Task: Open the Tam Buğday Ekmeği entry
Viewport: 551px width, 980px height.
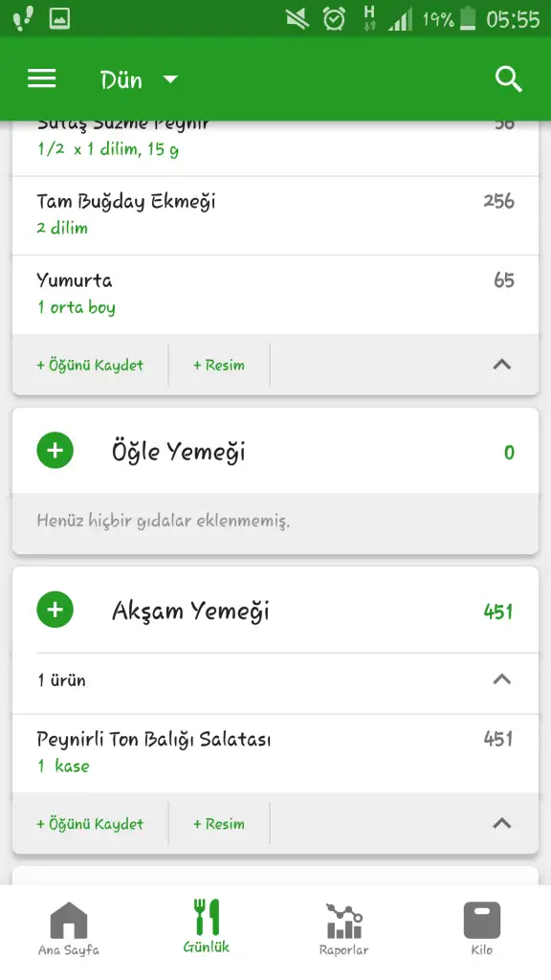Action: (275, 215)
